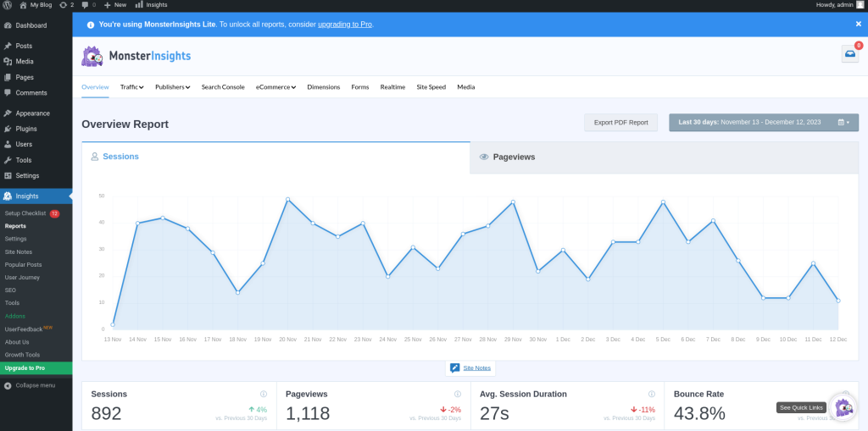The image size is (868, 431).
Task: Click the Plugins plug icon
Action: pyautogui.click(x=8, y=129)
